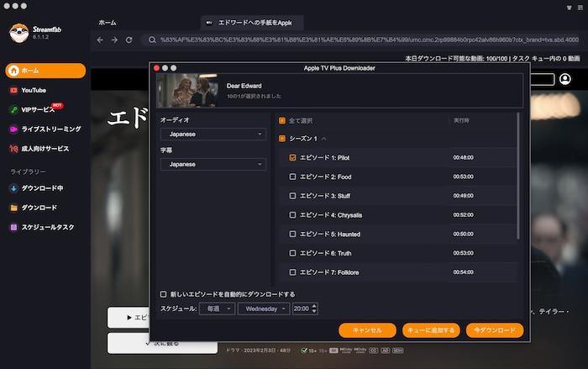Reload the current page

[x=129, y=40]
